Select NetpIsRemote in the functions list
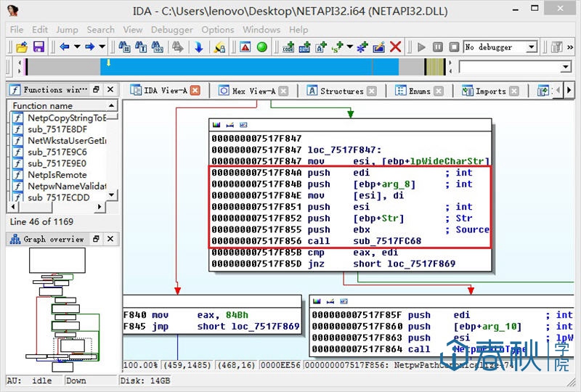The width and height of the screenshot is (581, 392). [x=57, y=174]
